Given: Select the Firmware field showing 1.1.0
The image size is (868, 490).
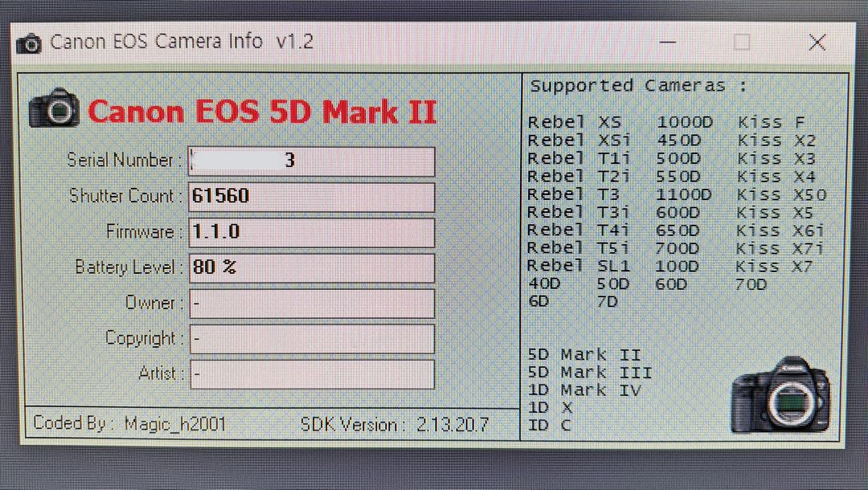Looking at the screenshot, I should coord(312,231).
